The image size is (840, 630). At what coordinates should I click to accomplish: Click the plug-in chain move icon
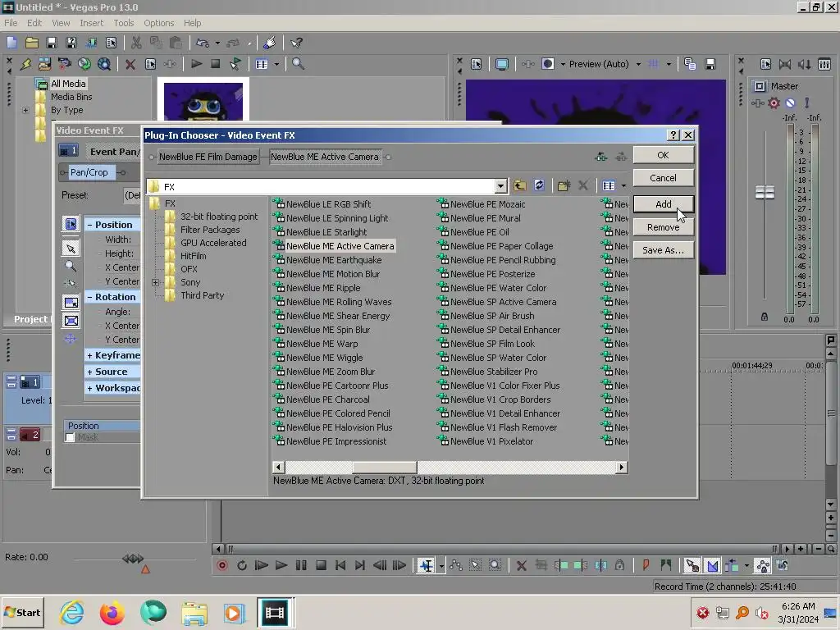(x=601, y=157)
